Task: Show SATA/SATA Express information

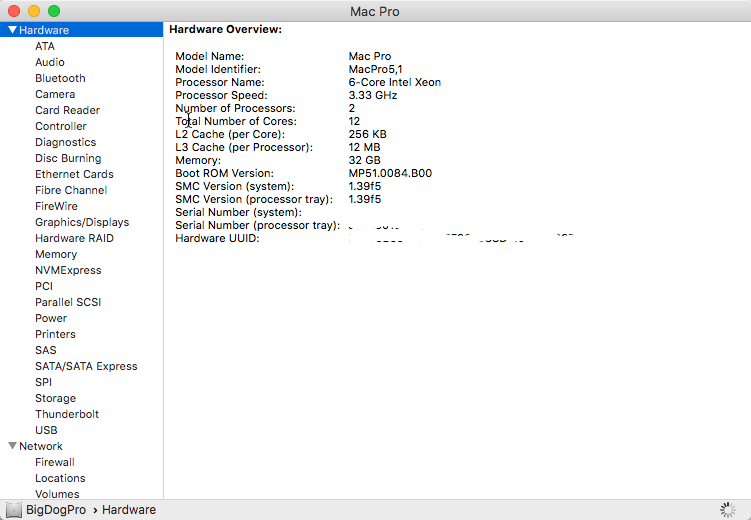Action: 86,366
